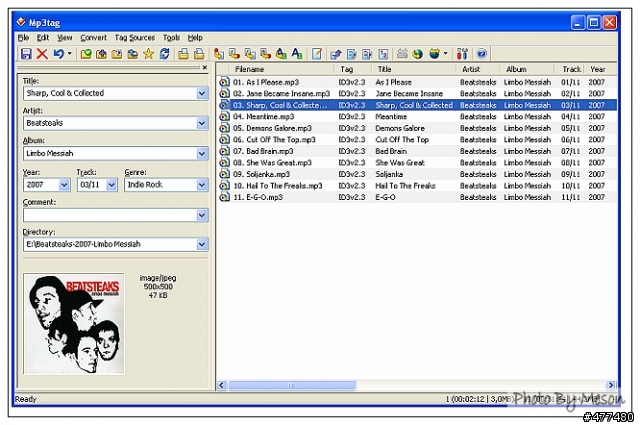Image resolution: width=640 pixels, height=425 pixels.
Task: Expand the Title field dropdown arrow
Action: coord(202,93)
